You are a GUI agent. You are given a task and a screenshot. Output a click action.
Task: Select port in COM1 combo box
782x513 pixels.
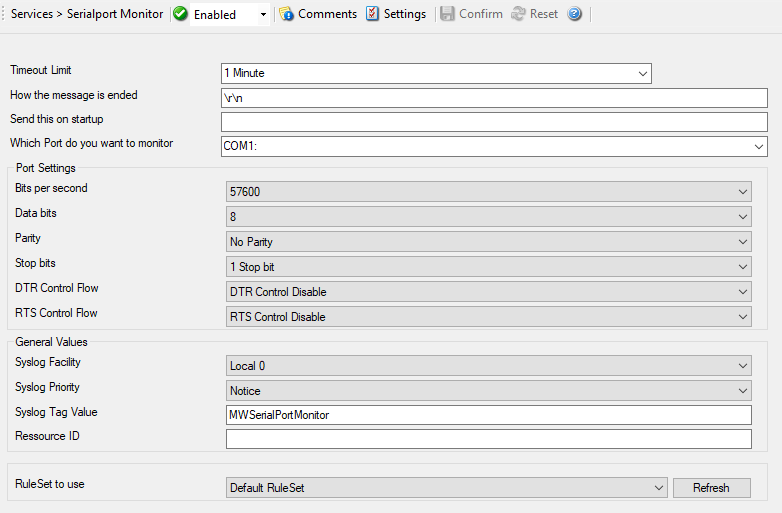tap(494, 147)
